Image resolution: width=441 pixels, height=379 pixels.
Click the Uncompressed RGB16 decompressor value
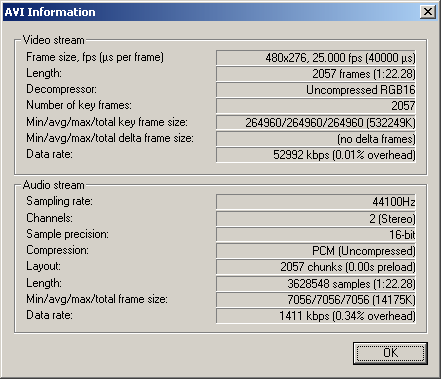(316, 90)
